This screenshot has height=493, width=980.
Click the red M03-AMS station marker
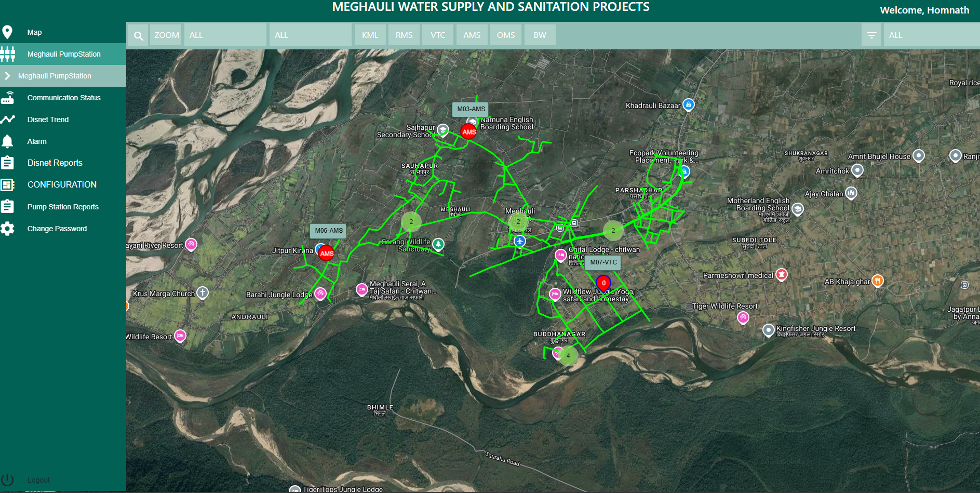[x=469, y=131]
